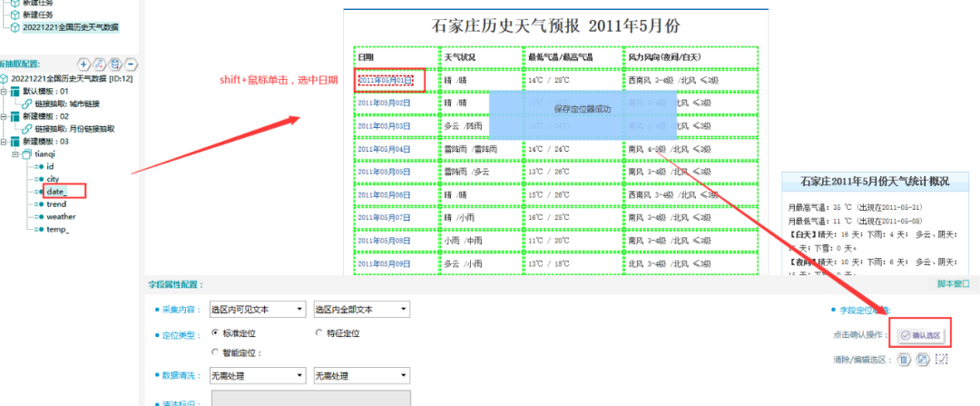
Task: Click the dashed-box selection icon
Action: [x=942, y=359]
